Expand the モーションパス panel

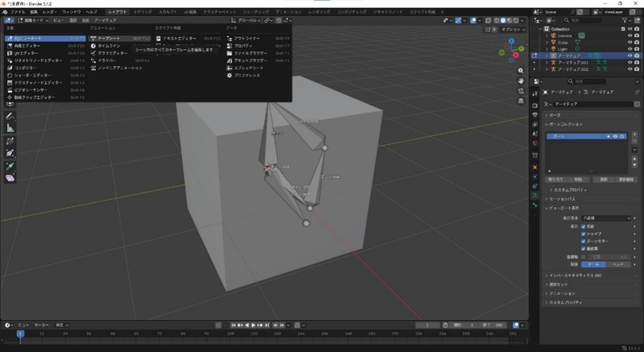(591, 199)
